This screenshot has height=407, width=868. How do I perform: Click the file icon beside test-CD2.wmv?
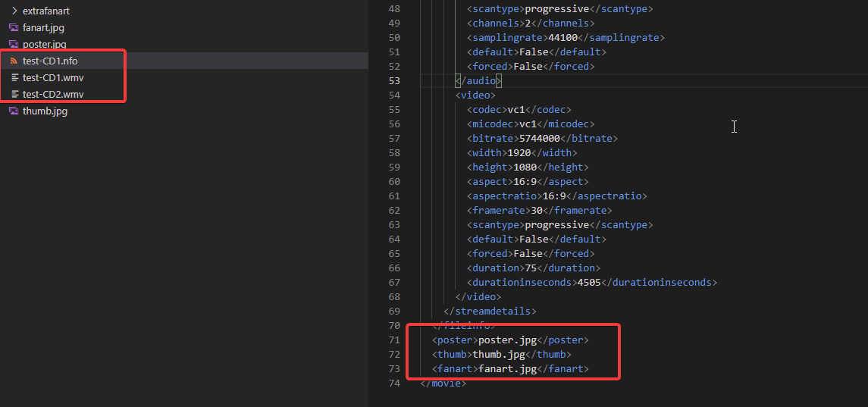pos(15,94)
